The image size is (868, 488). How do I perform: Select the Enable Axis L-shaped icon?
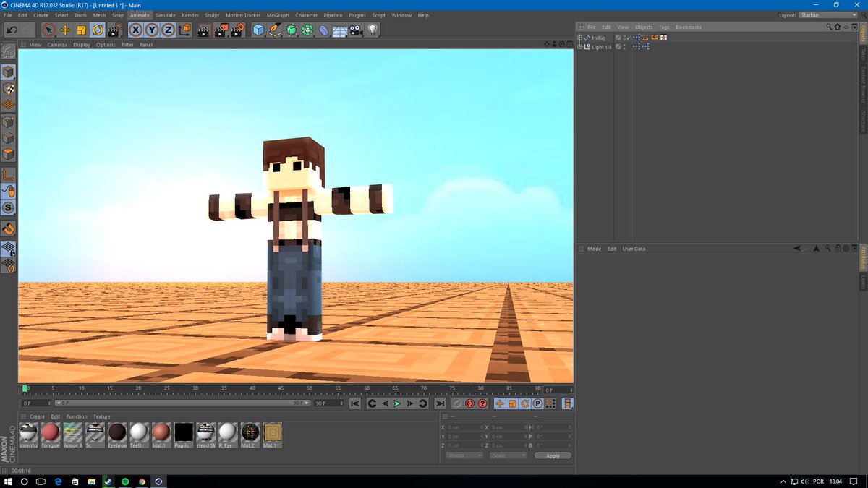[8, 174]
